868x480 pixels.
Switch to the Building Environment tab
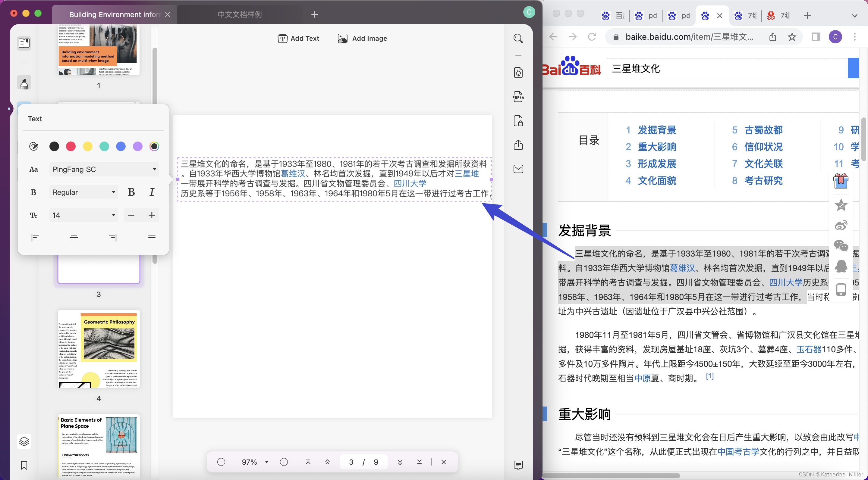(x=115, y=14)
